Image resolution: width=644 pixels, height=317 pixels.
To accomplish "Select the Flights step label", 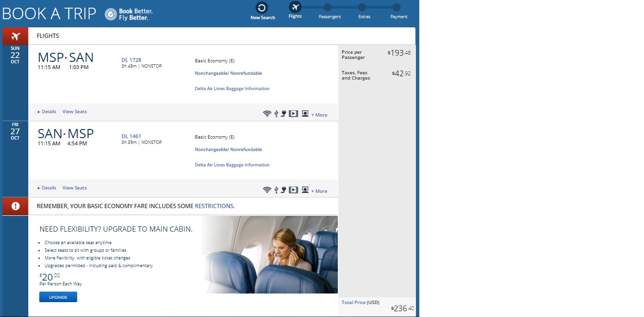I will click(295, 17).
